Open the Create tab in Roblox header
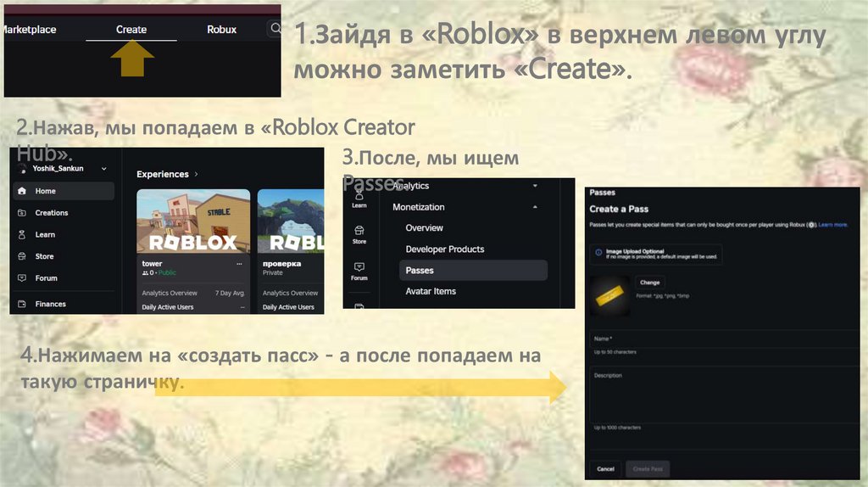This screenshot has height=487, width=868. pyautogui.click(x=131, y=30)
